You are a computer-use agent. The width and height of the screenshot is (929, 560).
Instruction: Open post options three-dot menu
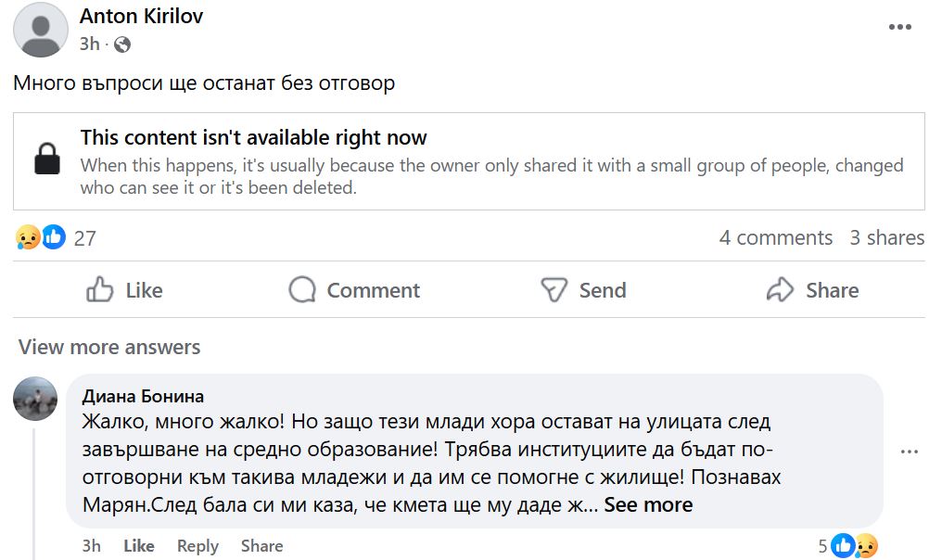pyautogui.click(x=900, y=27)
